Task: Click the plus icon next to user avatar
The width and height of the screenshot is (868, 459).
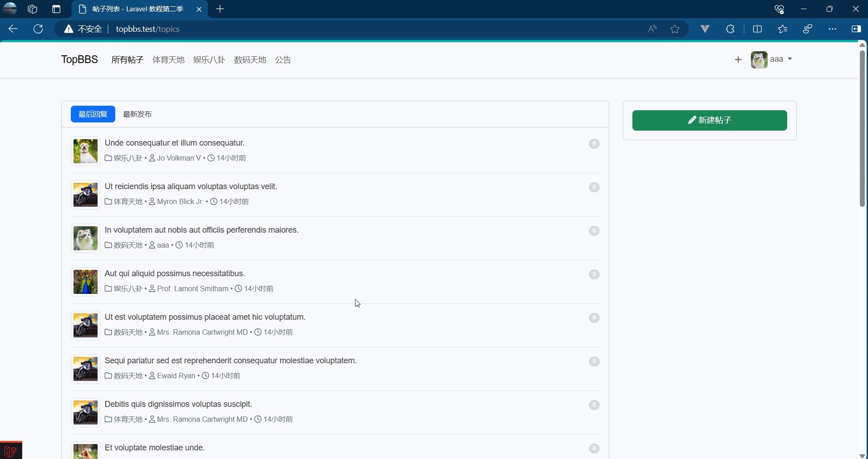Action: (738, 59)
